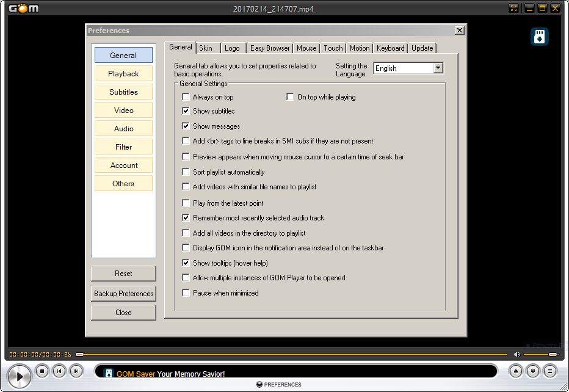The width and height of the screenshot is (569, 392).
Task: Click the GOM Saver ad icon
Action: click(x=108, y=373)
